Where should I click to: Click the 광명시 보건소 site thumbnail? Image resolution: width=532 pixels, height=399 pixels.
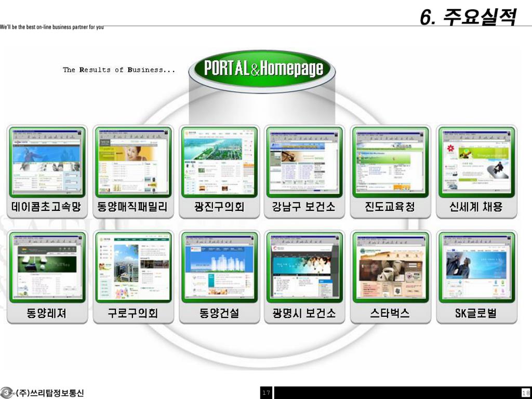304,268
